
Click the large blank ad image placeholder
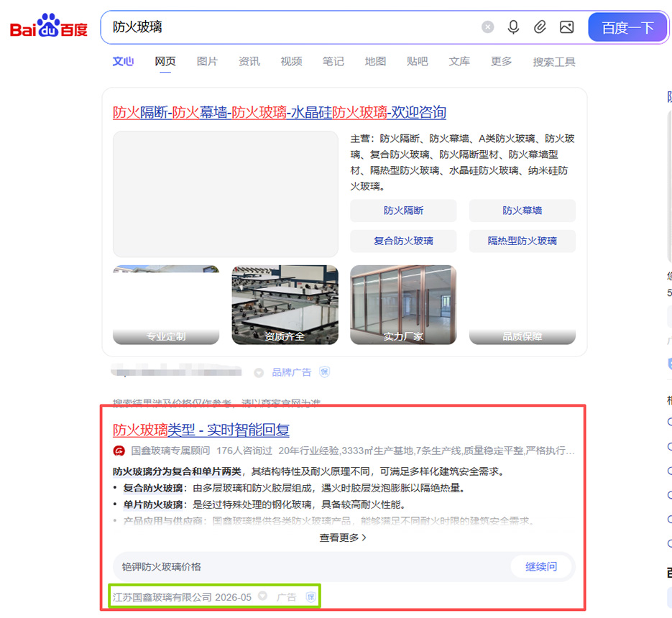(226, 194)
